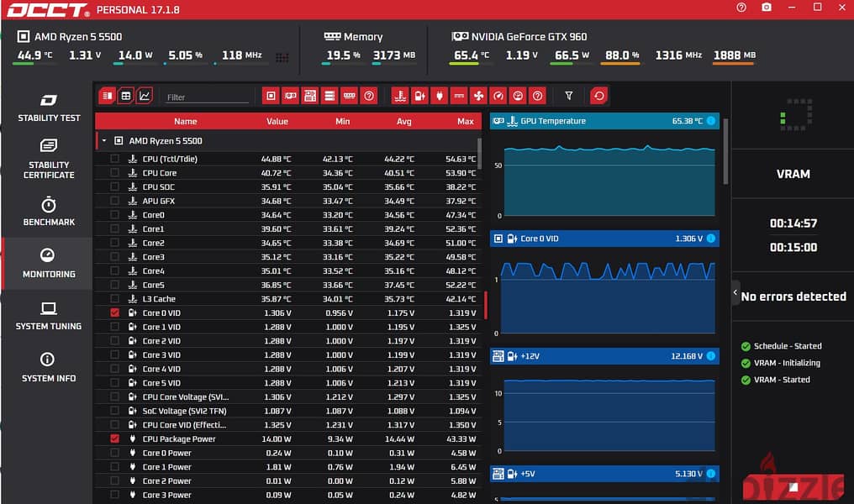The width and height of the screenshot is (854, 504).
Task: Toggle the speedometer gauge sensor filter
Action: click(x=498, y=96)
